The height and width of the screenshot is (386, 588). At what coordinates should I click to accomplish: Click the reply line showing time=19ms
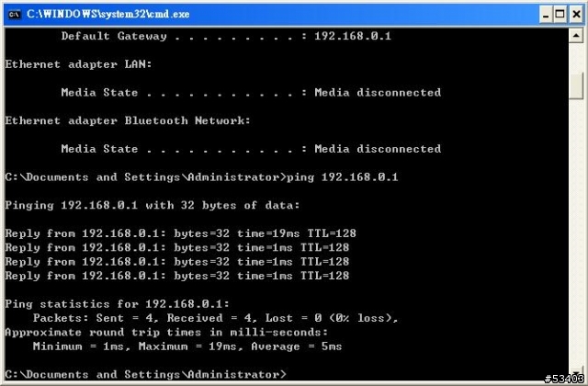pos(180,233)
